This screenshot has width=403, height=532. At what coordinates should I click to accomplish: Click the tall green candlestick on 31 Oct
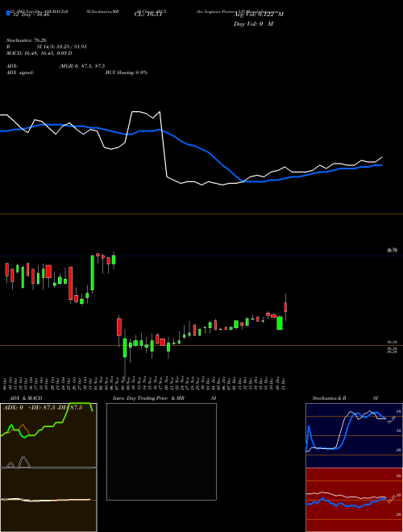pyautogui.click(x=92, y=272)
